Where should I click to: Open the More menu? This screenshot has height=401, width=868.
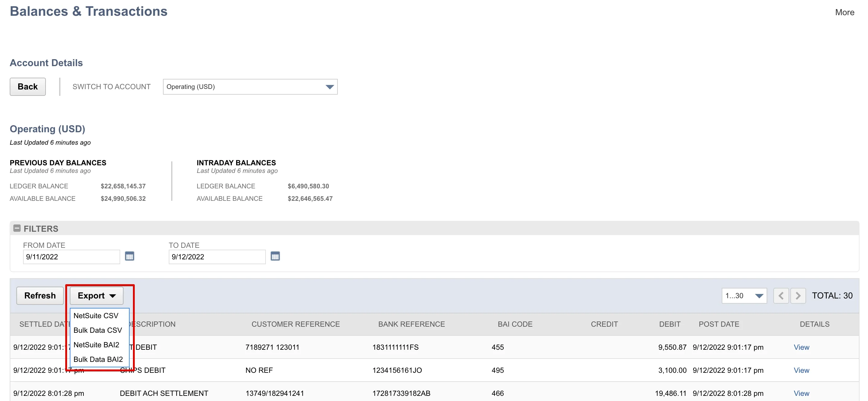(844, 12)
